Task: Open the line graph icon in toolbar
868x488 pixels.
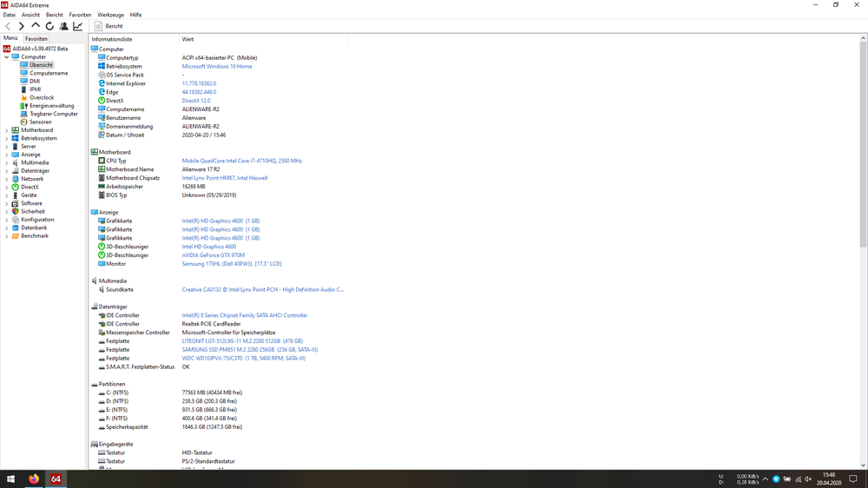Action: point(77,26)
